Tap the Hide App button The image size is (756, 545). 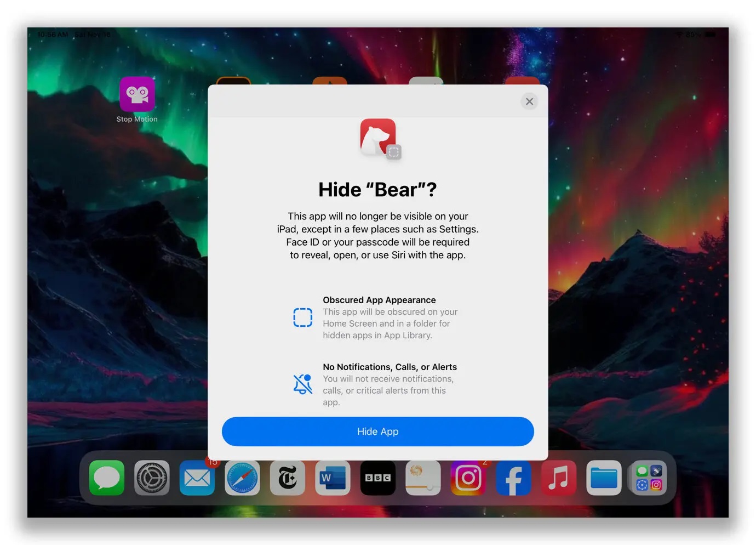coord(377,432)
